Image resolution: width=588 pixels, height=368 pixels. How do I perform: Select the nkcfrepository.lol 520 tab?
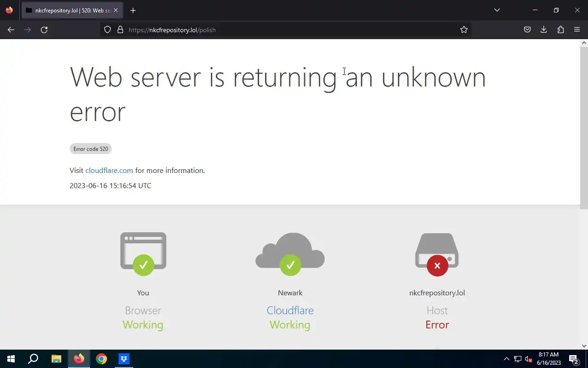(72, 10)
